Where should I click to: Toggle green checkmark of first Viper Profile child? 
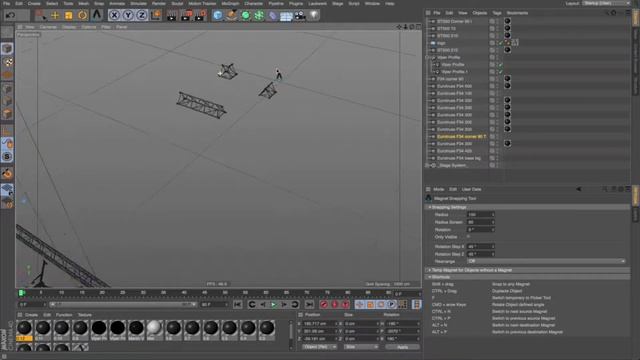tap(500, 65)
